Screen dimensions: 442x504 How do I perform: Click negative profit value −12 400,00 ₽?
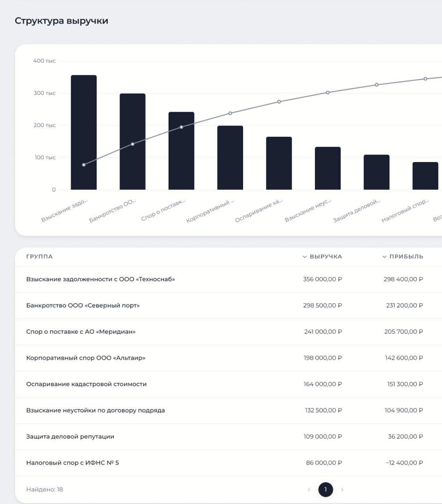click(x=405, y=463)
